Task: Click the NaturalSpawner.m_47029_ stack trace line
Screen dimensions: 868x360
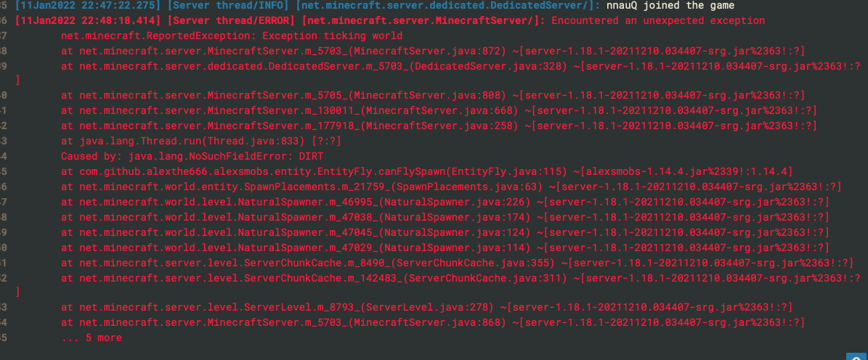Action: click(x=445, y=247)
